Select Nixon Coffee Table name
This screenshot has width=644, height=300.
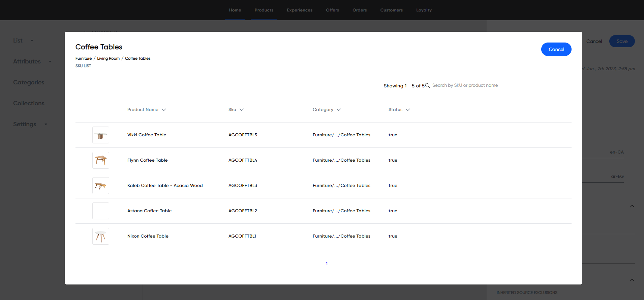click(148, 236)
